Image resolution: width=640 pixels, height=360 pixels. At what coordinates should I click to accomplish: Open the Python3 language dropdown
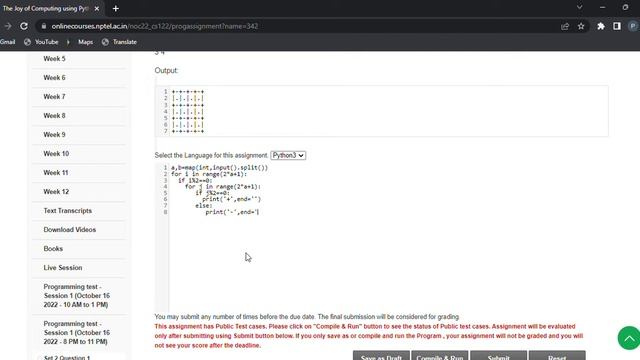pyautogui.click(x=288, y=156)
